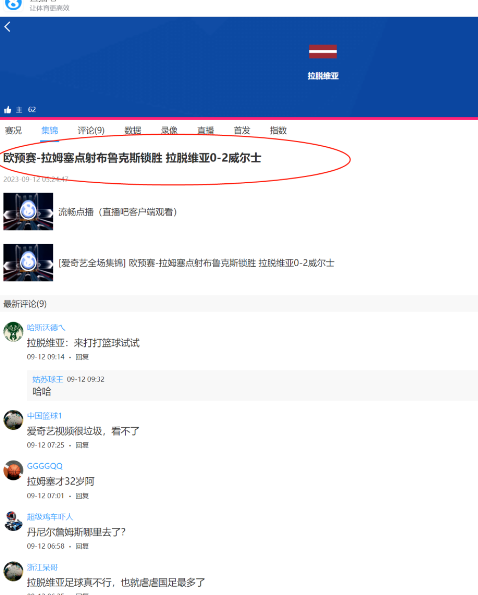Image resolution: width=478 pixels, height=595 pixels.
Task: Switch to the 首发 tab
Action: [x=242, y=130]
